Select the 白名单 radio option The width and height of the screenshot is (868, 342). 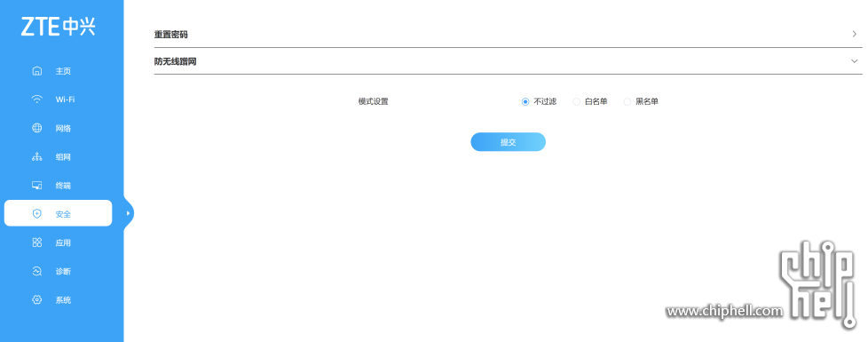[576, 102]
